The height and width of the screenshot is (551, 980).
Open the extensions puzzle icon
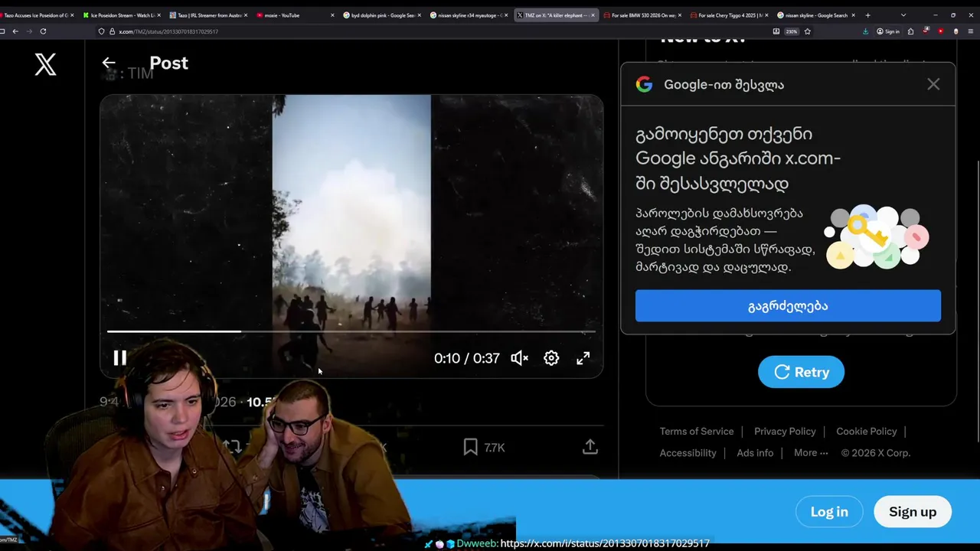910,31
